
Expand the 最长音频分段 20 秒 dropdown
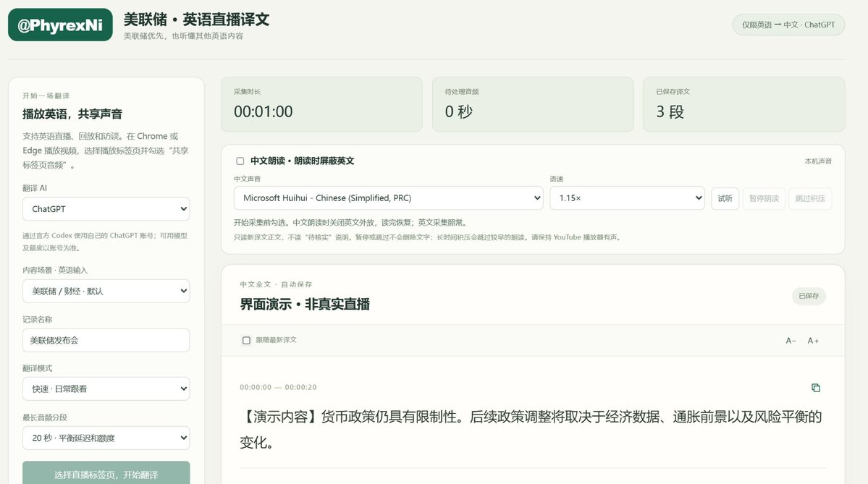(x=106, y=438)
